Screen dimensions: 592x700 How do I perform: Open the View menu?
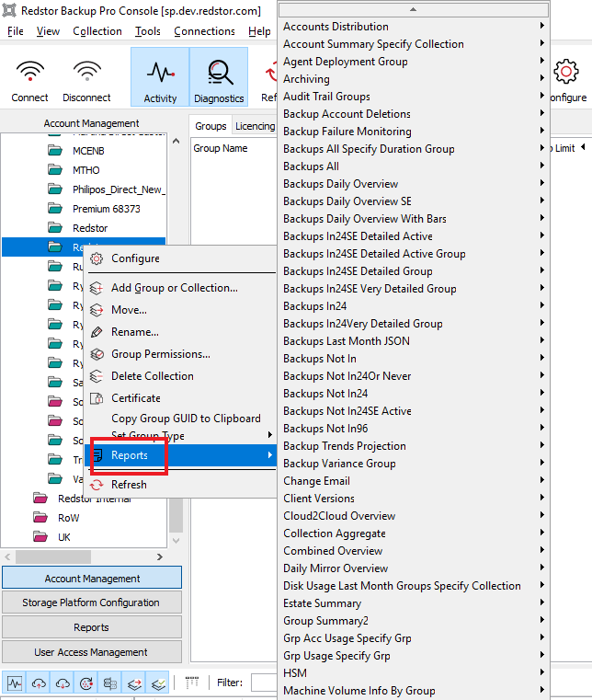(48, 31)
